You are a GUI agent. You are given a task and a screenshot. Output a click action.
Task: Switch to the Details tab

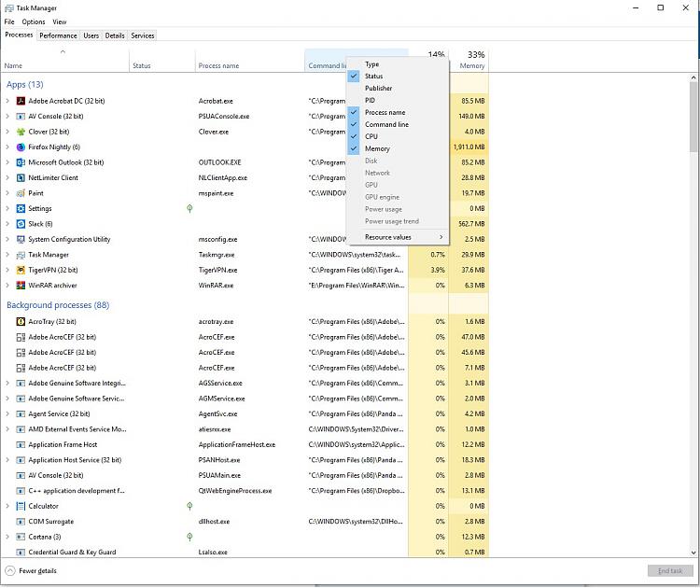click(x=115, y=35)
